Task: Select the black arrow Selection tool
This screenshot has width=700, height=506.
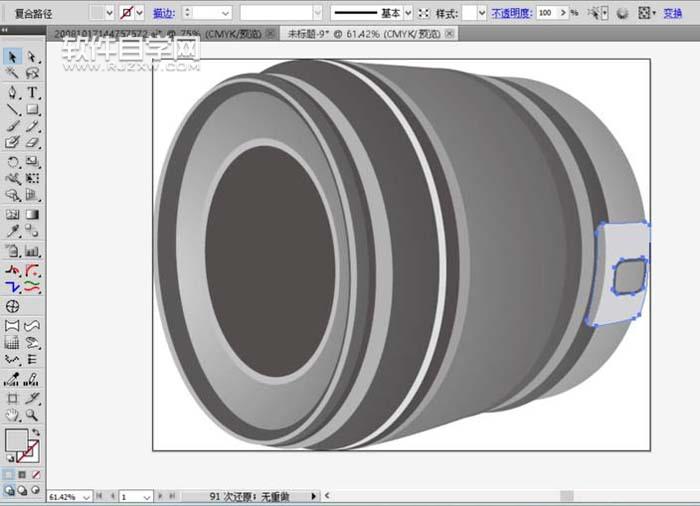Action: pos(13,57)
